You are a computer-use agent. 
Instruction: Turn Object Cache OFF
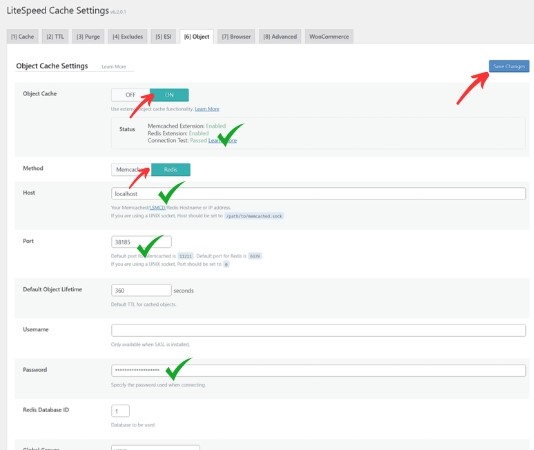[x=130, y=95]
